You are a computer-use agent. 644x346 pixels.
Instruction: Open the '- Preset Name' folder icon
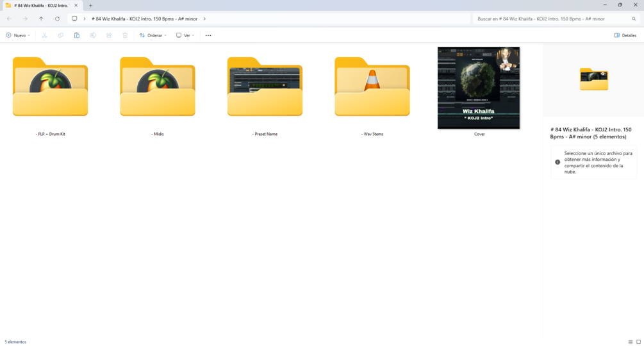click(265, 86)
